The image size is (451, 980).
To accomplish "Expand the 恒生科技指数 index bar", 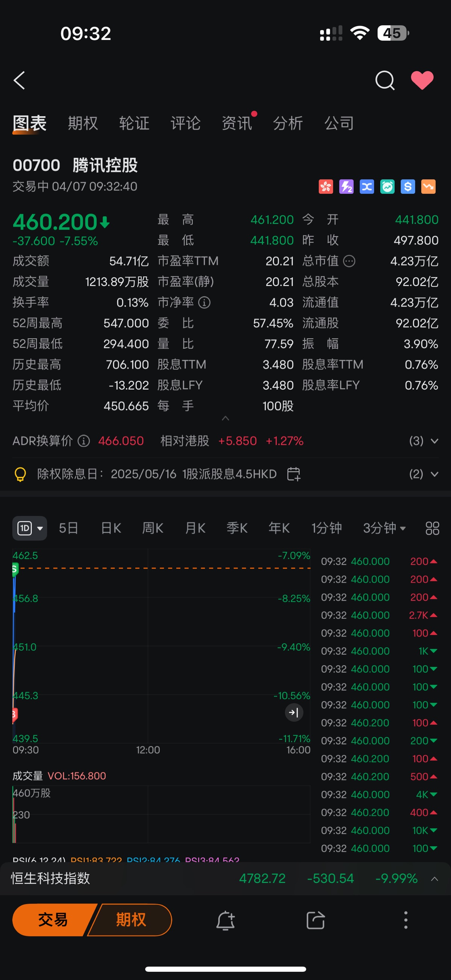I will [x=434, y=879].
